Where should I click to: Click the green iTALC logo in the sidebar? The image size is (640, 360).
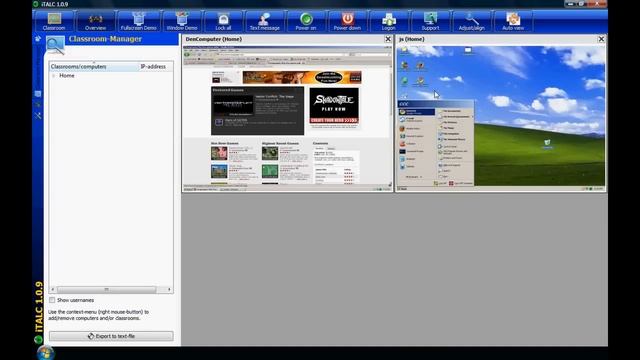[38, 339]
